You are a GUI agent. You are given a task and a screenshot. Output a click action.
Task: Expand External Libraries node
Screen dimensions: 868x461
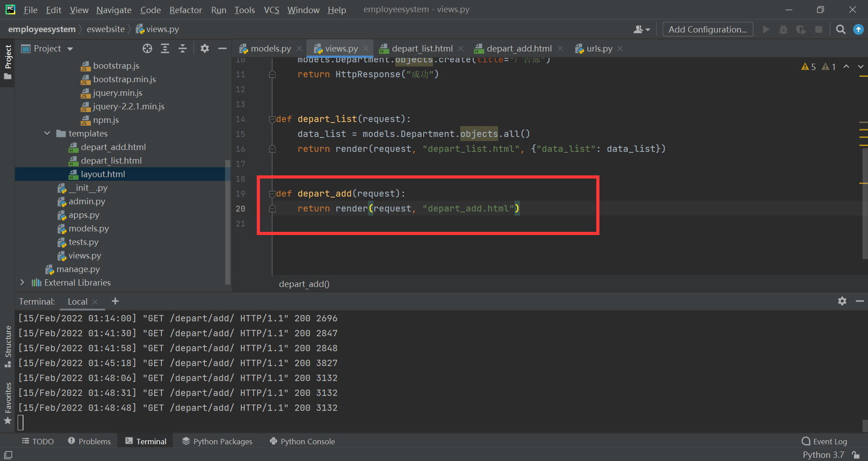[22, 282]
